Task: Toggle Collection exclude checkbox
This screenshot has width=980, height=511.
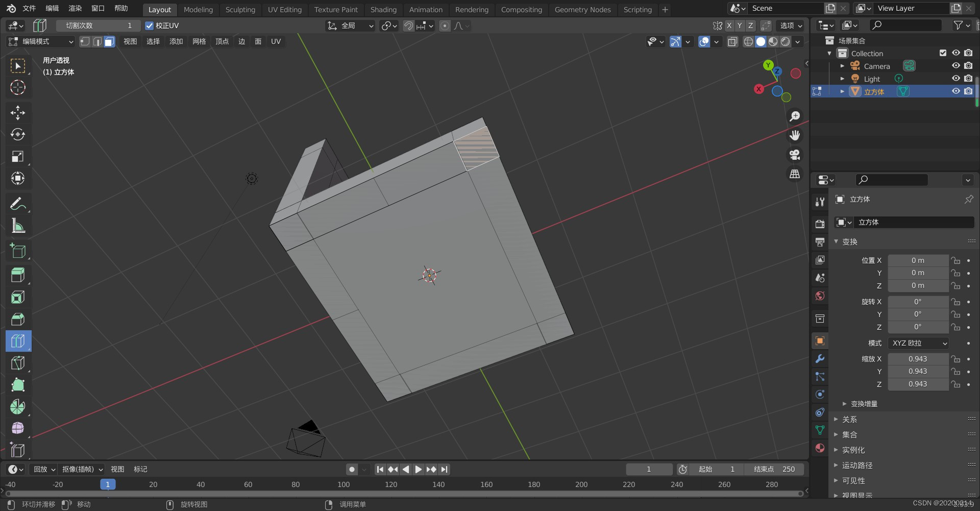Action: [943, 53]
